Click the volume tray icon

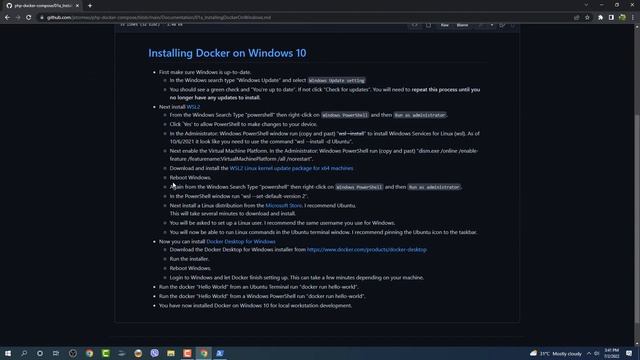pos(597,353)
